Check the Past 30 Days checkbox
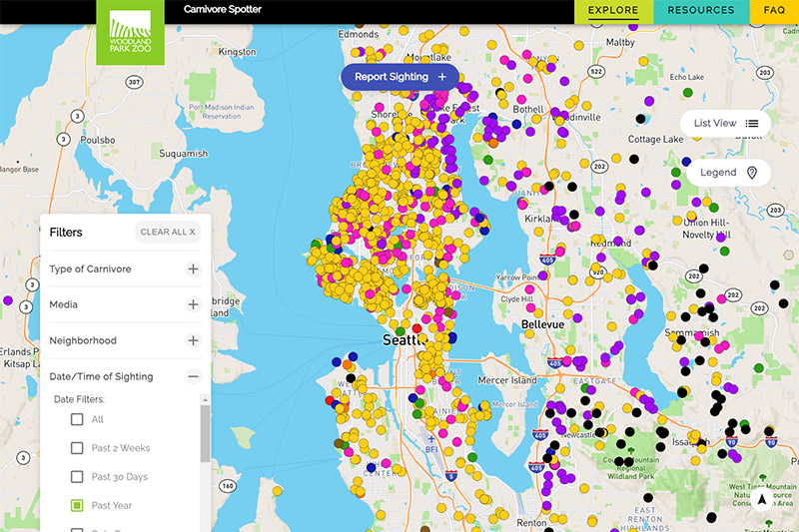 pyautogui.click(x=77, y=476)
